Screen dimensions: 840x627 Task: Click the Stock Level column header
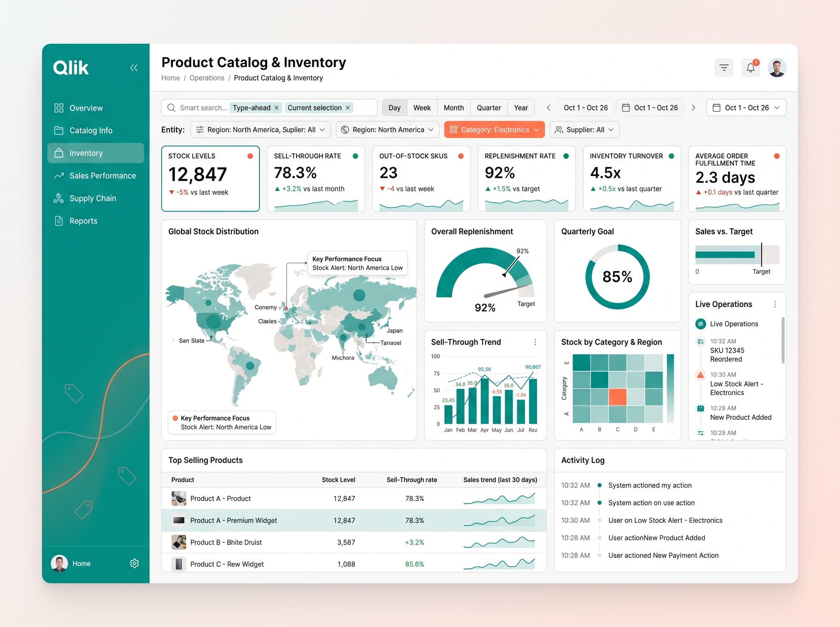tap(338, 480)
